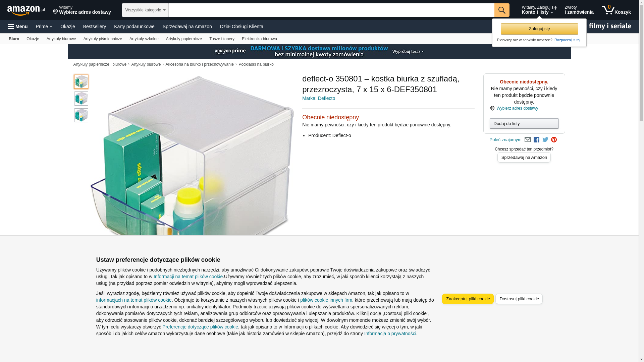The width and height of the screenshot is (644, 362).
Task: Click the magnifying glass search button
Action: point(502,10)
